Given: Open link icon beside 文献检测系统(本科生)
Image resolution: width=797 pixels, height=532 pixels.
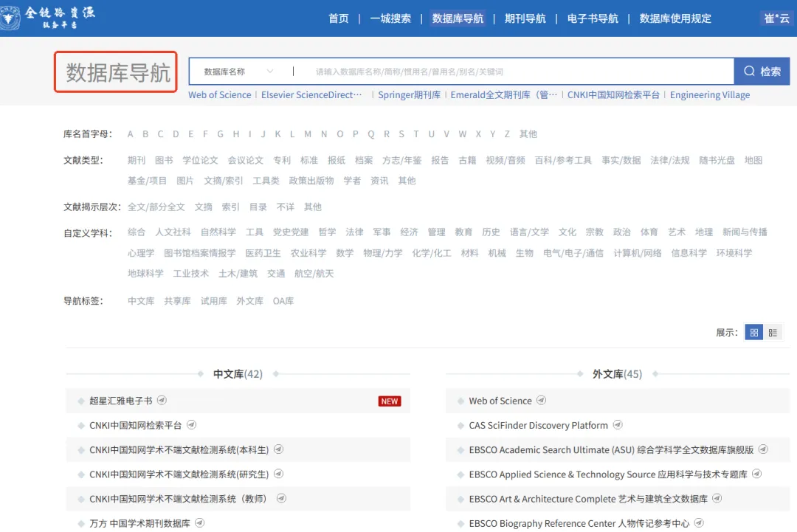Looking at the screenshot, I should 278,449.
